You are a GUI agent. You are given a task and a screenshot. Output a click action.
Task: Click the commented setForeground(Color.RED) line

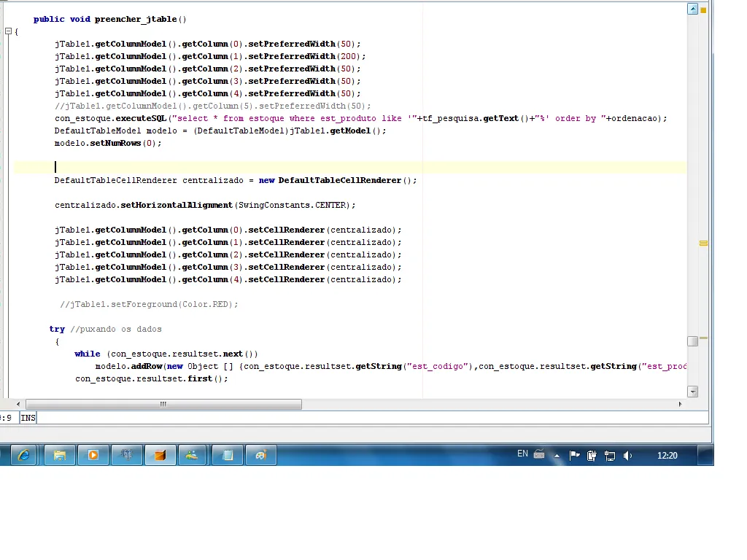click(149, 304)
